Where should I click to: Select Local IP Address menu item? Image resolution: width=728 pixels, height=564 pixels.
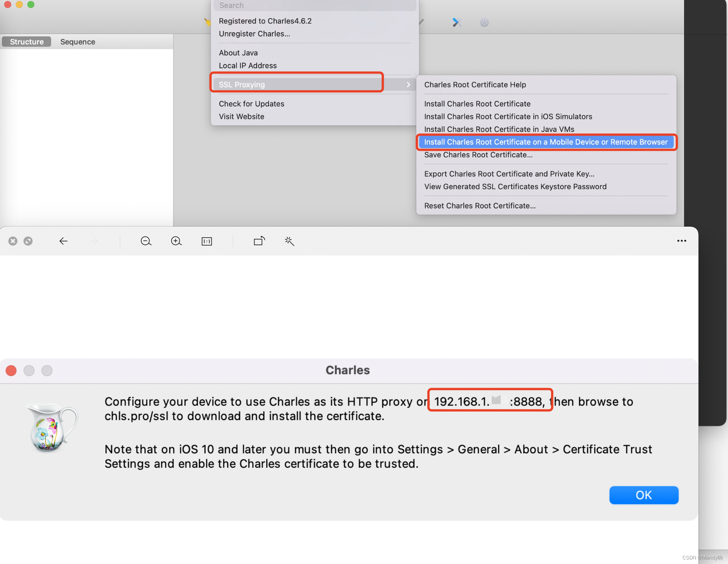pyautogui.click(x=315, y=66)
